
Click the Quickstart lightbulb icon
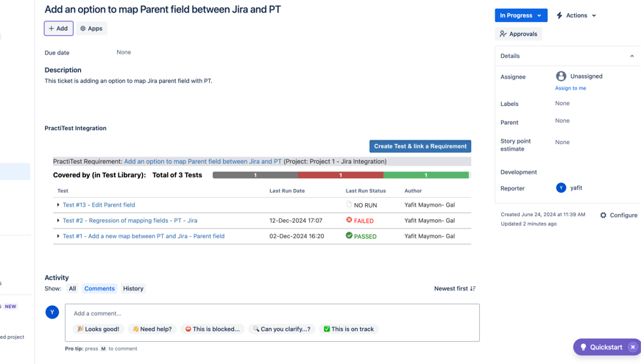pos(584,347)
